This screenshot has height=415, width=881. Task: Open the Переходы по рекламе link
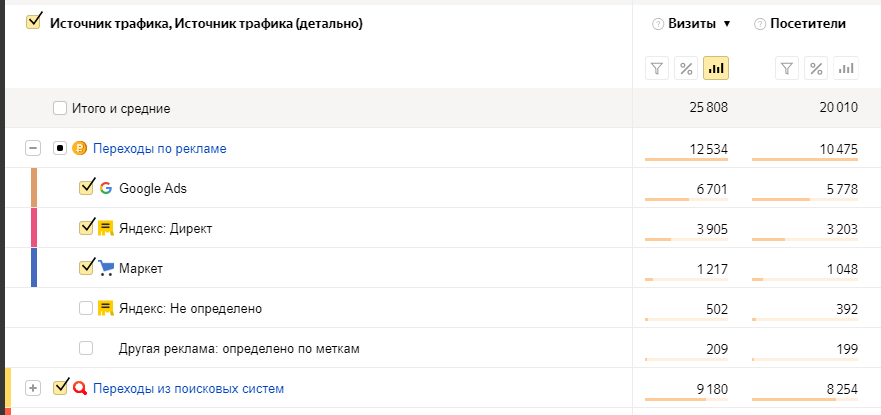160,148
